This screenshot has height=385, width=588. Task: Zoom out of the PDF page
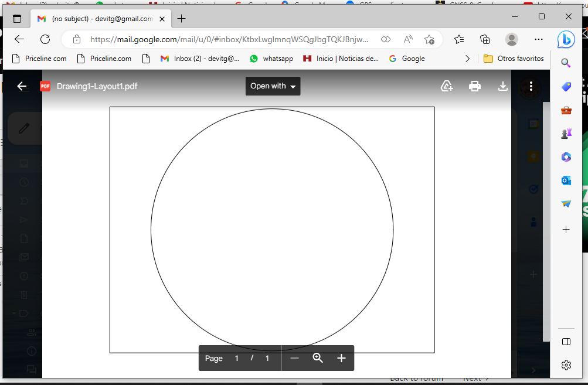pyautogui.click(x=294, y=358)
